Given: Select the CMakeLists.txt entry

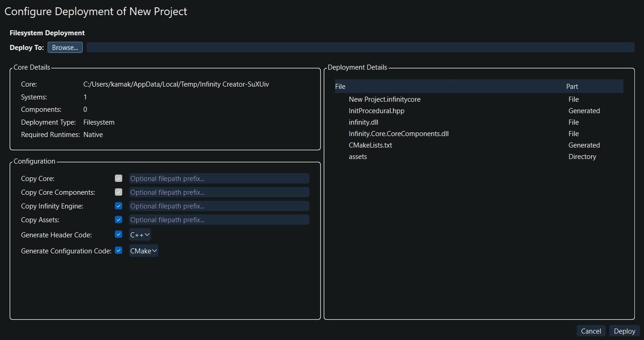Looking at the screenshot, I should (370, 145).
